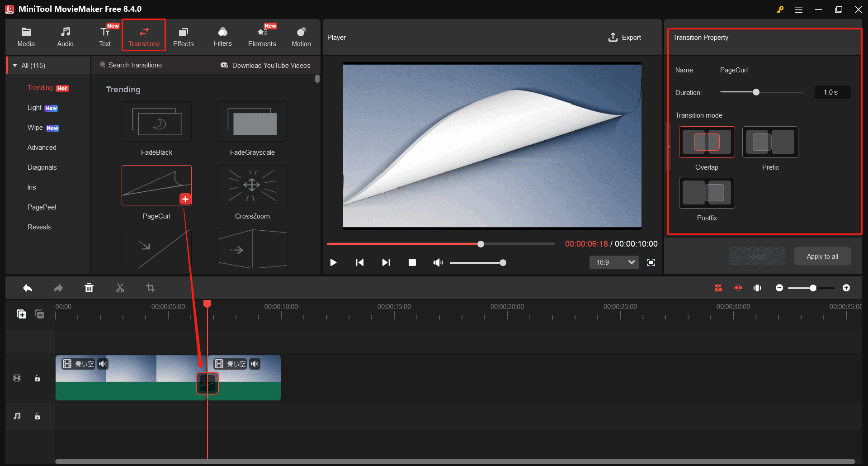The width and height of the screenshot is (868, 466).
Task: Click the Undo arrow icon
Action: pos(27,288)
